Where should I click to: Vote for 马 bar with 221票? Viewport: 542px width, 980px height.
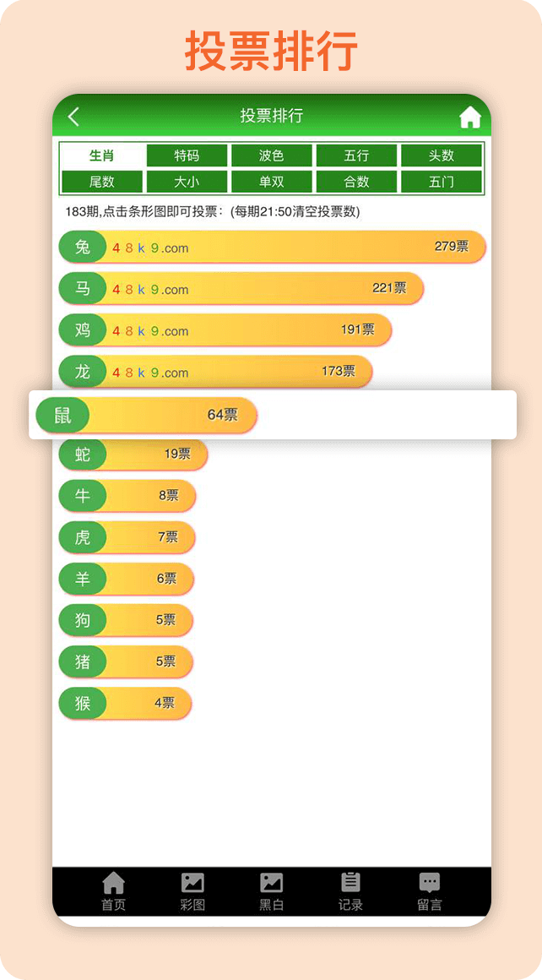click(x=241, y=289)
